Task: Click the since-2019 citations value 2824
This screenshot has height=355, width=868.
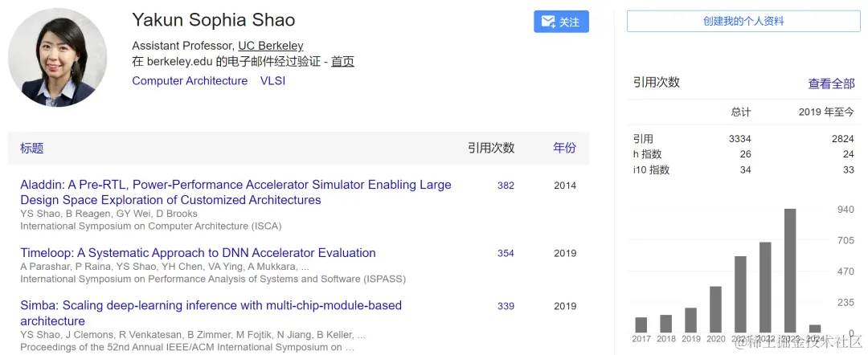Action: [843, 139]
